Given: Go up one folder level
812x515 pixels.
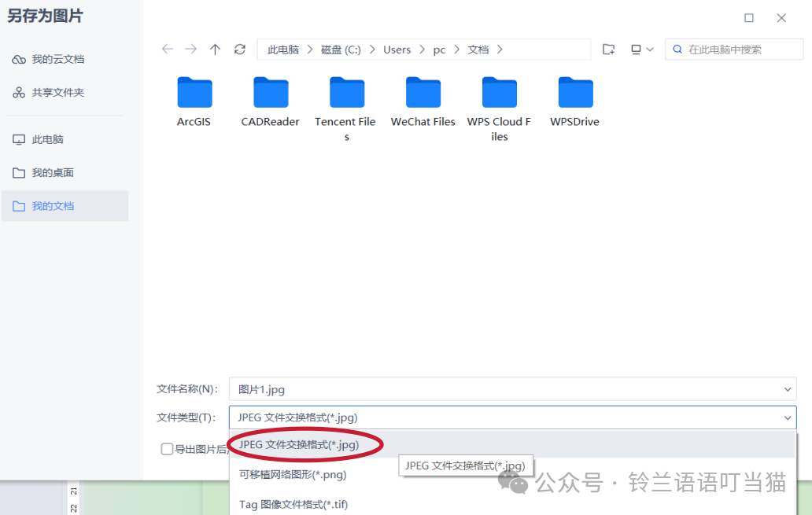Looking at the screenshot, I should 215,50.
